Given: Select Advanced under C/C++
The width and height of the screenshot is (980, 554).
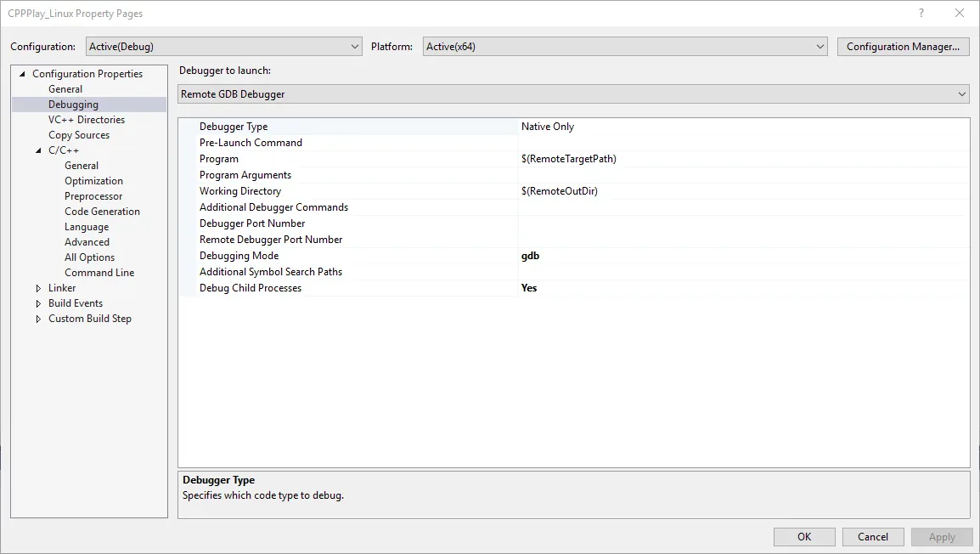Looking at the screenshot, I should coord(87,242).
